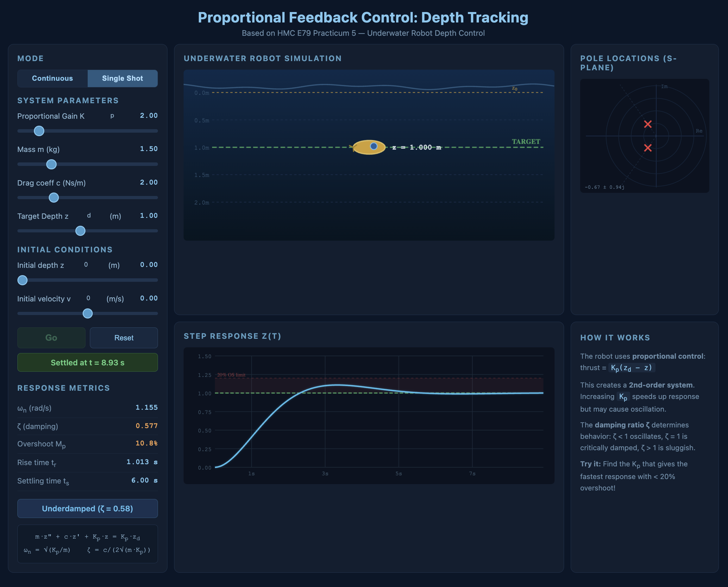728x587 pixels.
Task: Click the 20% OS limit label
Action: click(x=231, y=375)
